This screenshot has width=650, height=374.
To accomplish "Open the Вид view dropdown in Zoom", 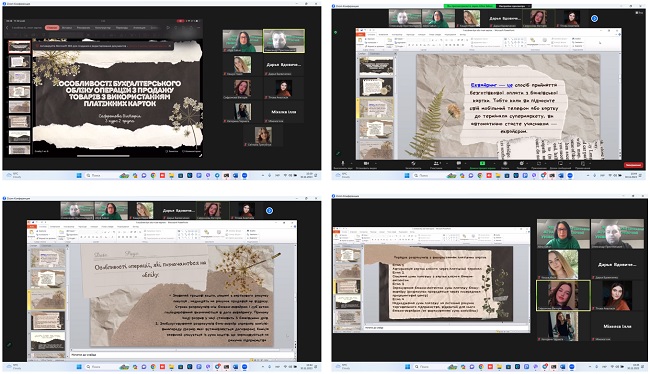I will click(639, 13).
